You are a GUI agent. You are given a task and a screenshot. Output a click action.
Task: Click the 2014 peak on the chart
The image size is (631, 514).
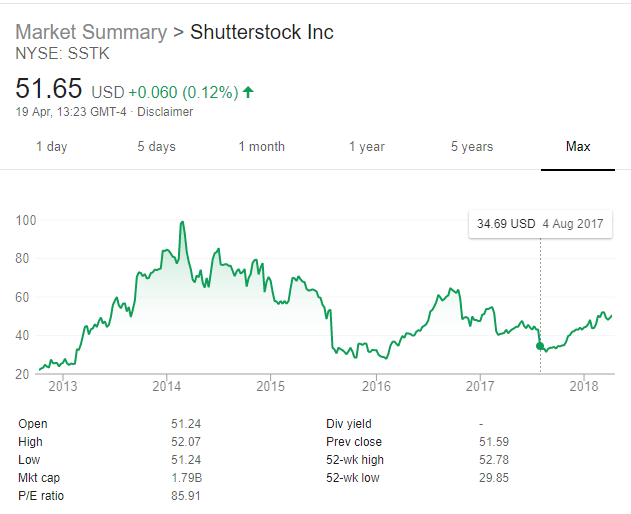pyautogui.click(x=182, y=222)
